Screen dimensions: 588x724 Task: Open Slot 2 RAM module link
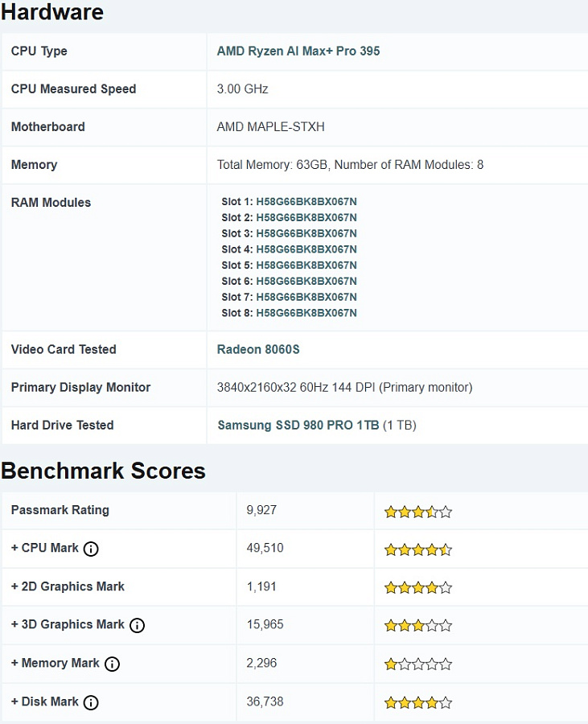(306, 217)
